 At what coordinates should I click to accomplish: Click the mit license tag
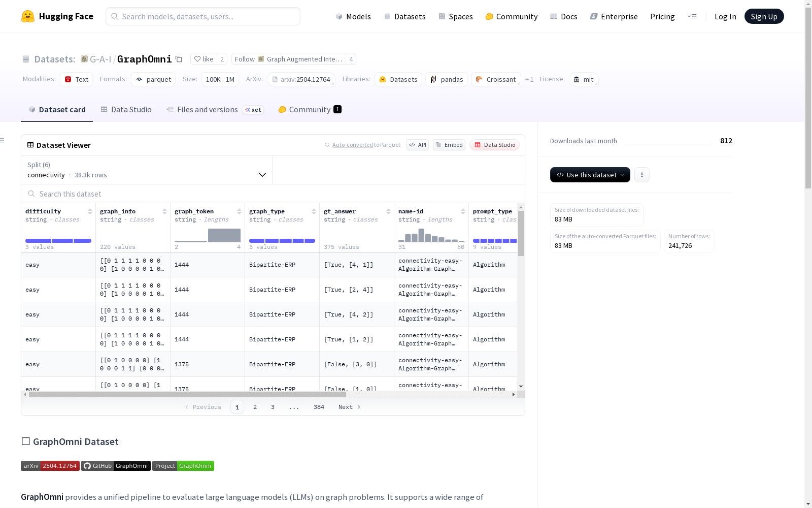[584, 79]
